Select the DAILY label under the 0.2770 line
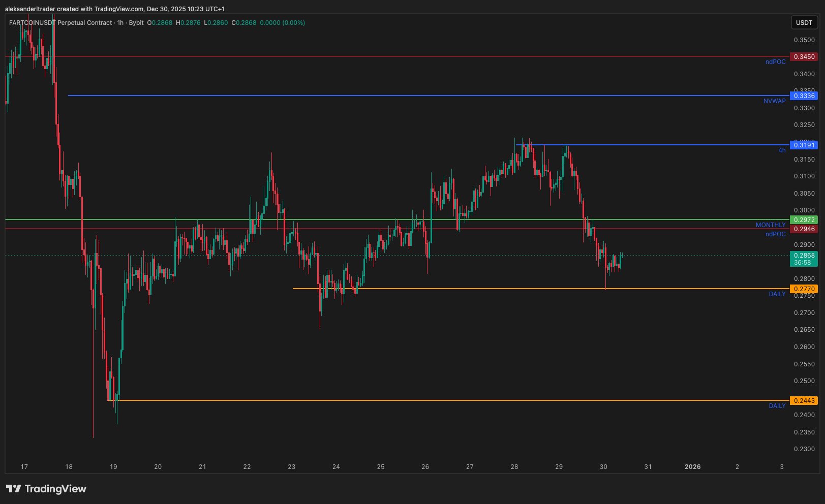 pyautogui.click(x=777, y=294)
